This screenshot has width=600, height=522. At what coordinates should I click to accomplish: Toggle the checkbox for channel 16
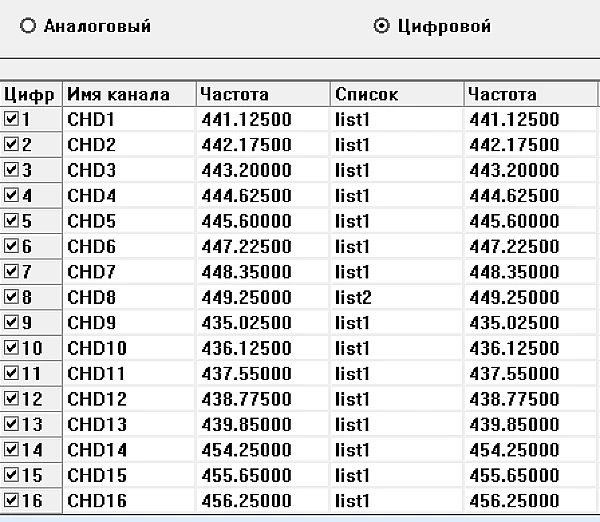coord(11,500)
